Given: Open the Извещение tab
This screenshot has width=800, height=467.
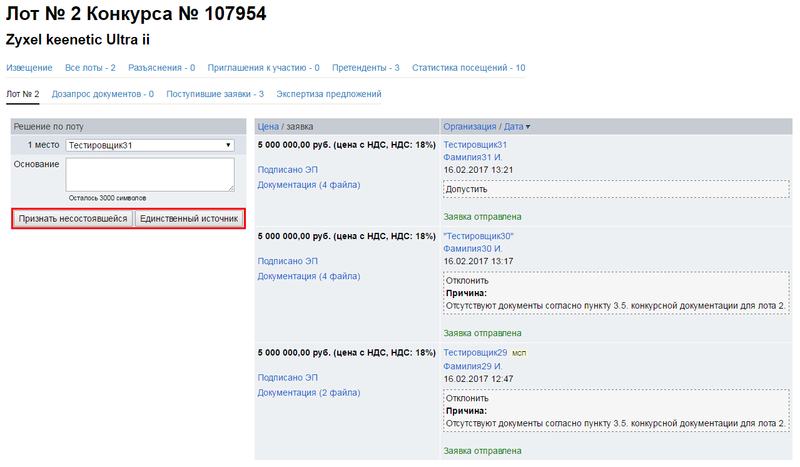Looking at the screenshot, I should [x=29, y=68].
